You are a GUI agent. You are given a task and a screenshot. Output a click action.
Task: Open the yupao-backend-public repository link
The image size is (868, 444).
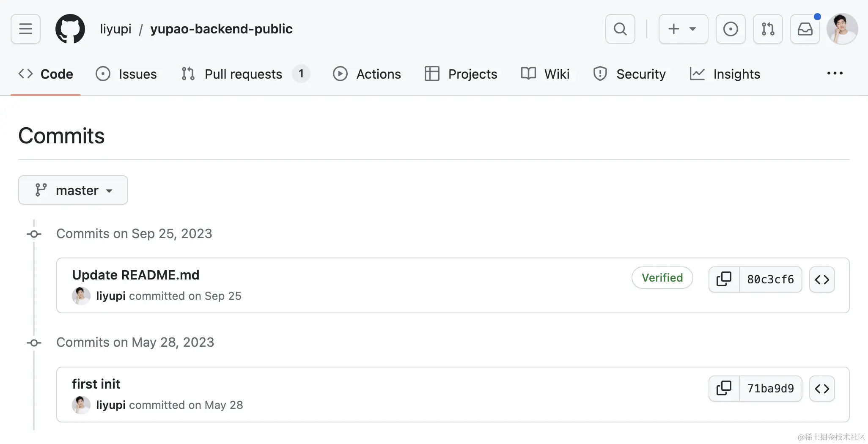pyautogui.click(x=221, y=29)
